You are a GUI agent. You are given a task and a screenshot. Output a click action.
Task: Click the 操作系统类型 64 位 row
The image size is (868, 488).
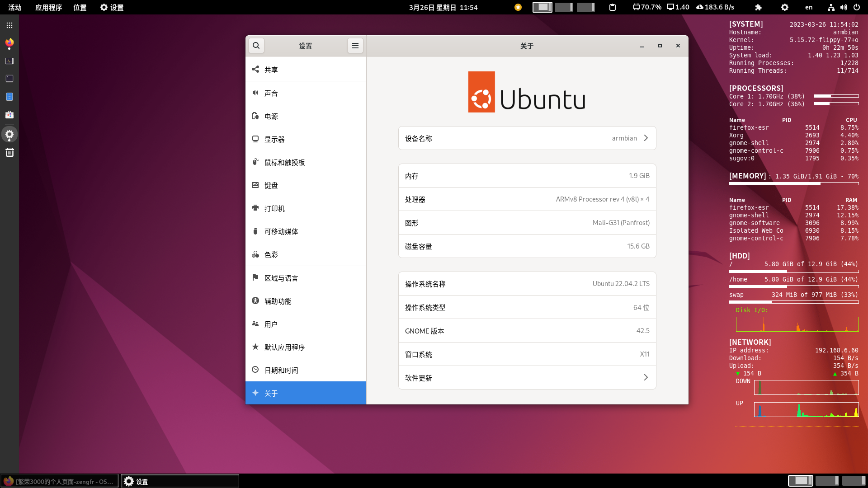coord(527,307)
